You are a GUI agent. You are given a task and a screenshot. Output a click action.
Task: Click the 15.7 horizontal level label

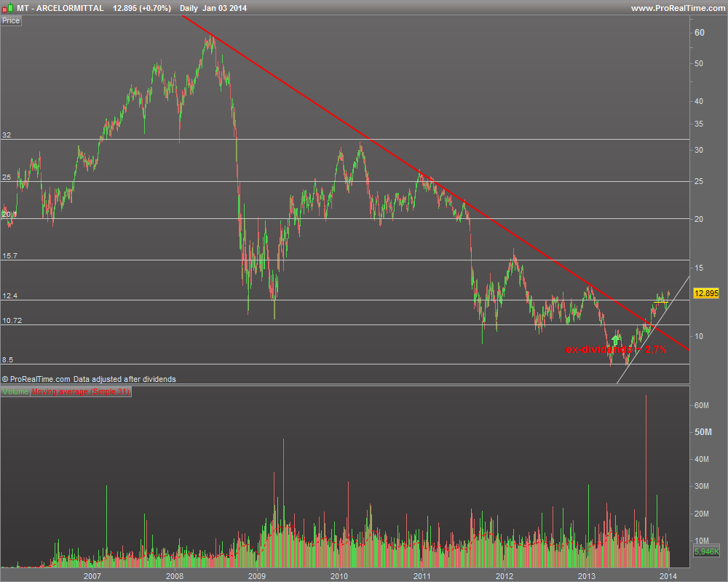coord(9,256)
